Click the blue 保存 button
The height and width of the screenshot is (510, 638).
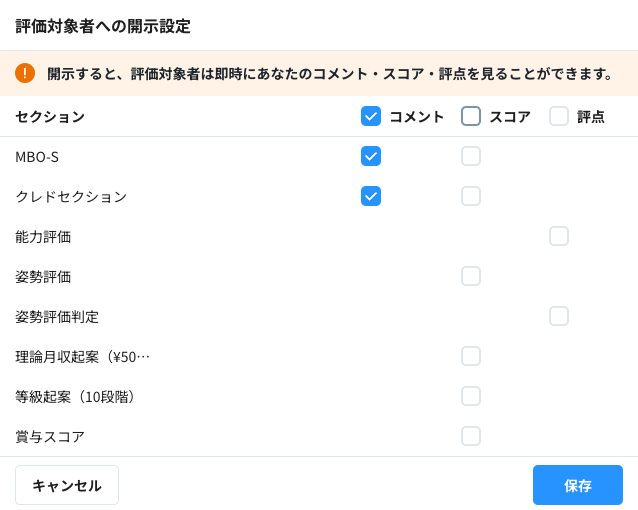[x=577, y=485]
